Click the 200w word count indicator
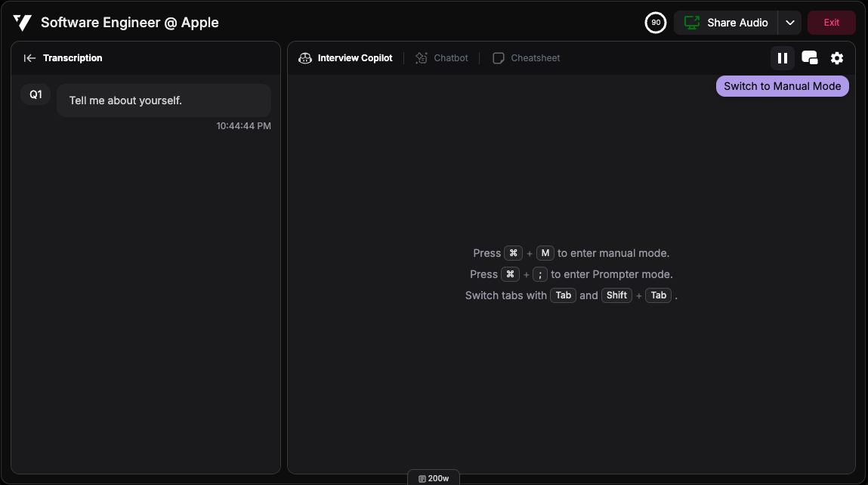 (x=434, y=478)
